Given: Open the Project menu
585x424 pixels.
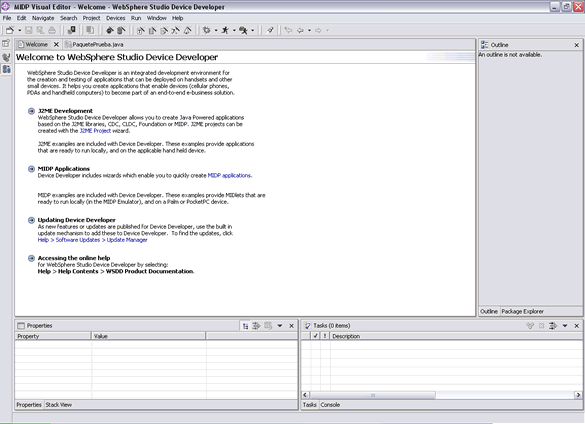Looking at the screenshot, I should point(91,18).
